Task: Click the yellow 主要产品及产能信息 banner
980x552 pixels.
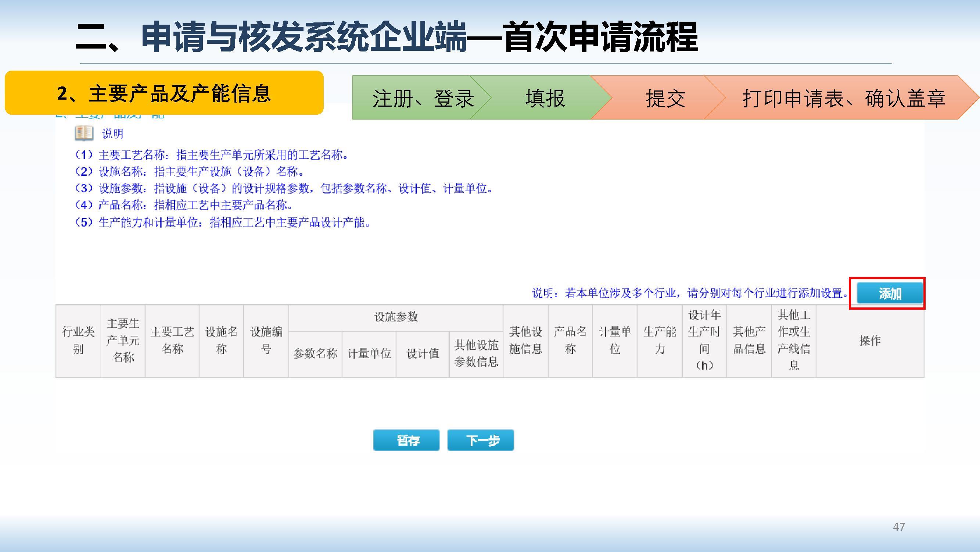Action: click(164, 93)
